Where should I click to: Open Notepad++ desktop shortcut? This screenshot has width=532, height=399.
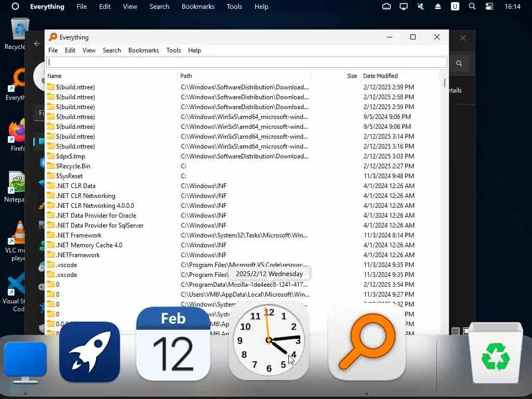pos(15,187)
